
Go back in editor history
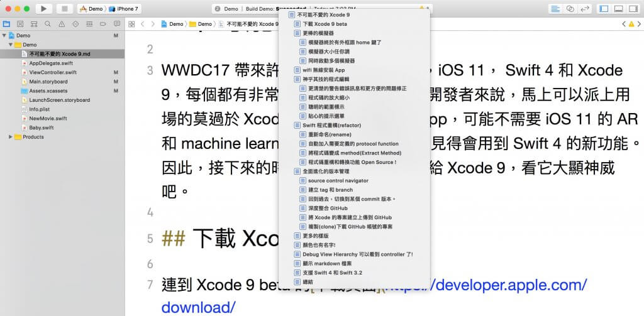click(143, 24)
